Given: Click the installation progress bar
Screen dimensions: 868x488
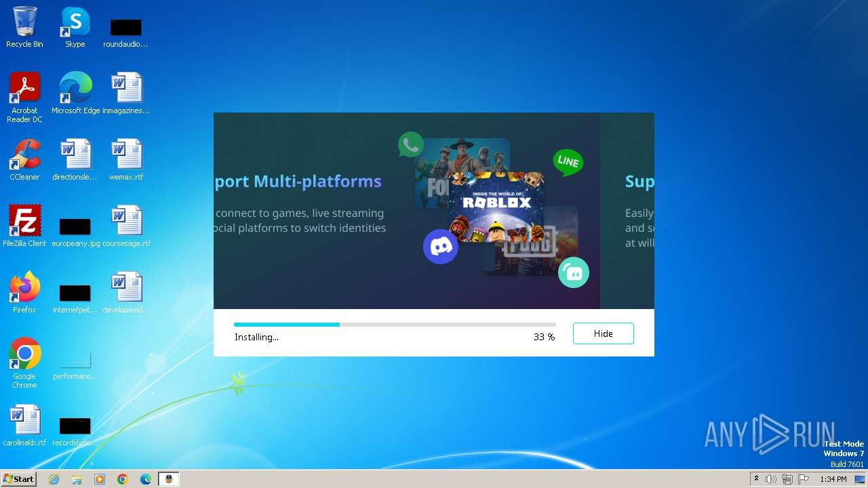Looking at the screenshot, I should tap(395, 325).
